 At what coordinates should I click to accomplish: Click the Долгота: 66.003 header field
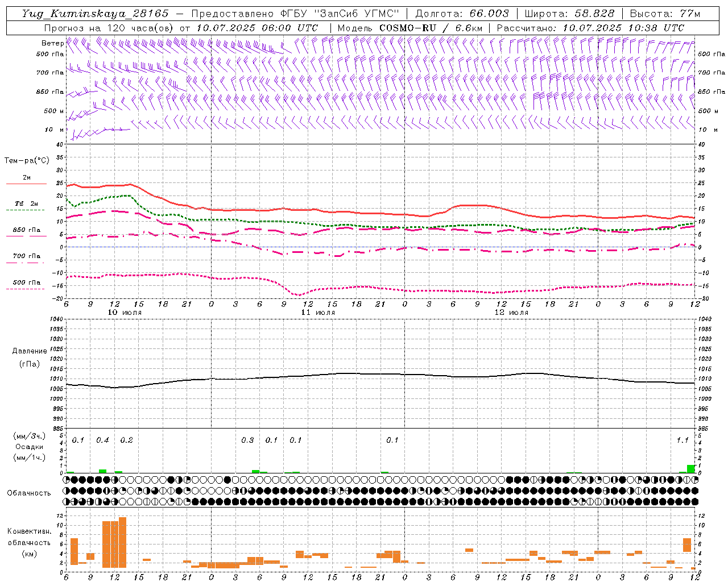pos(461,14)
